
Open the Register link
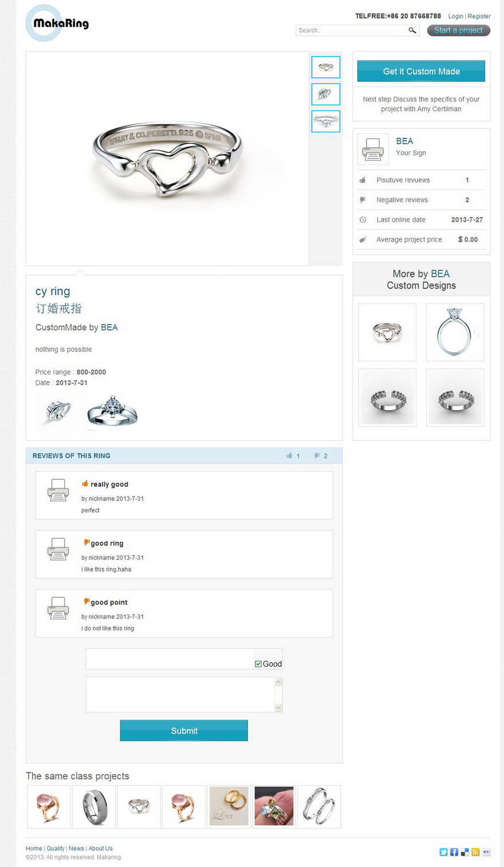coord(479,16)
